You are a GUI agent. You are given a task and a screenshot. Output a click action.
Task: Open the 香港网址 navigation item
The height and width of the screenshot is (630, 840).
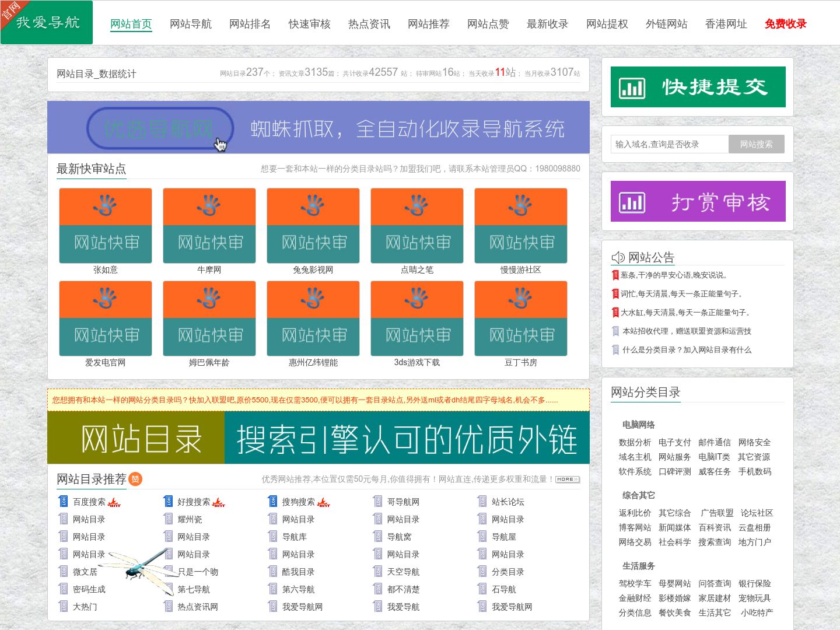726,24
